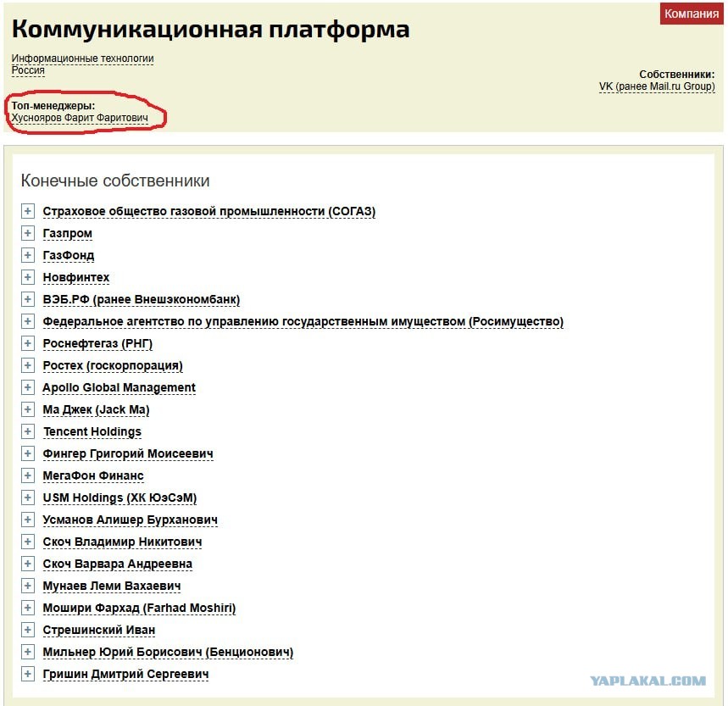Expand the Усманов Алишер plus icon
Image resolution: width=728 pixels, height=706 pixels.
click(27, 520)
